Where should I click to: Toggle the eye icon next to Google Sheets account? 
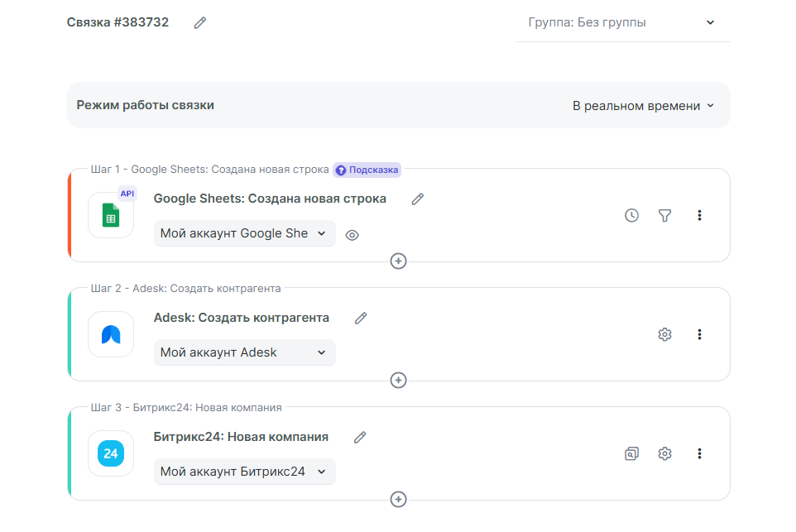click(352, 235)
